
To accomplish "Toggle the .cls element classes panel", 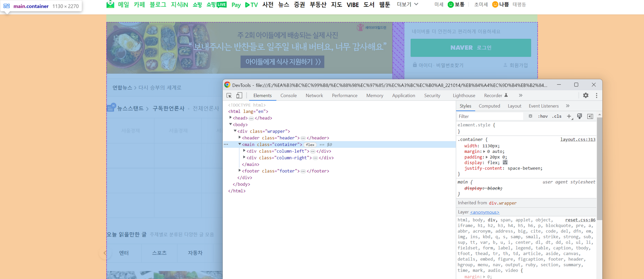I will (557, 116).
